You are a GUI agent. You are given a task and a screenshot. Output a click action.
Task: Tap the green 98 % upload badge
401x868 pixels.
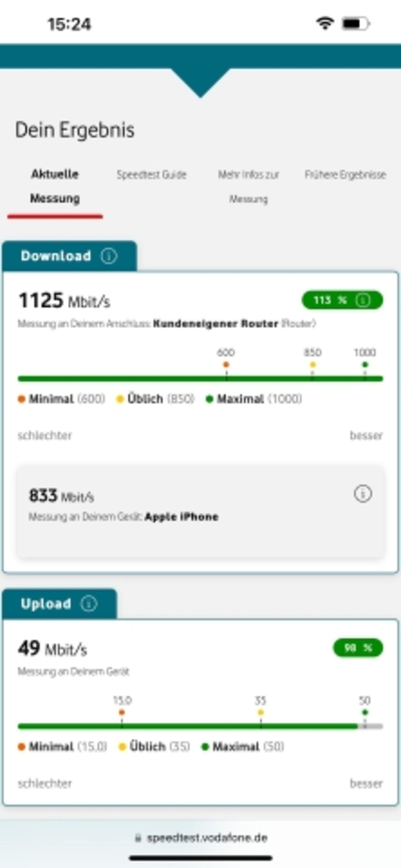point(358,648)
